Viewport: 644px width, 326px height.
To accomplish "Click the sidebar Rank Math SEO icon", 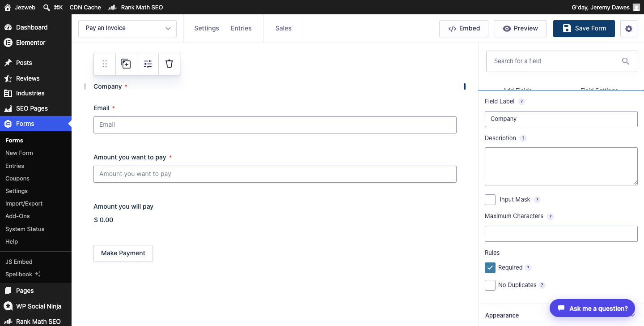I will click(x=8, y=322).
